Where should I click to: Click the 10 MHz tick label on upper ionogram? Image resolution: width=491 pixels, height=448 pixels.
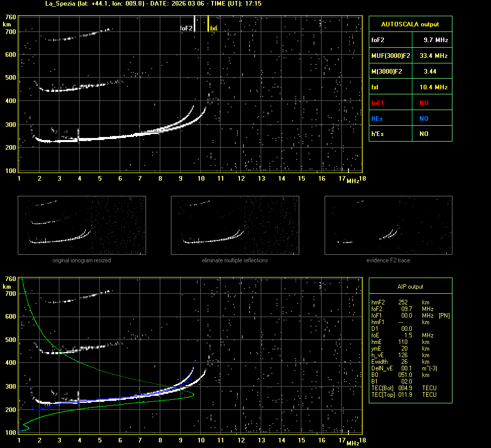pos(201,179)
